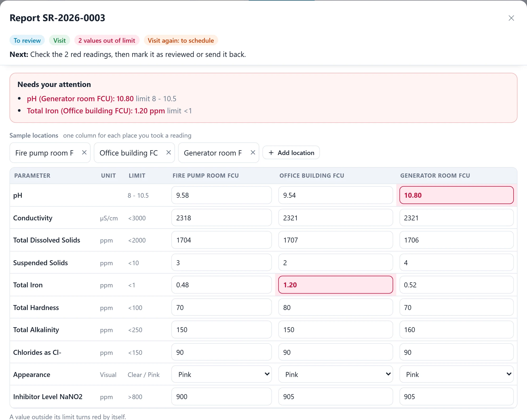This screenshot has height=420, width=527.
Task: Edit Total Iron value 0.52
Action: coord(456,285)
